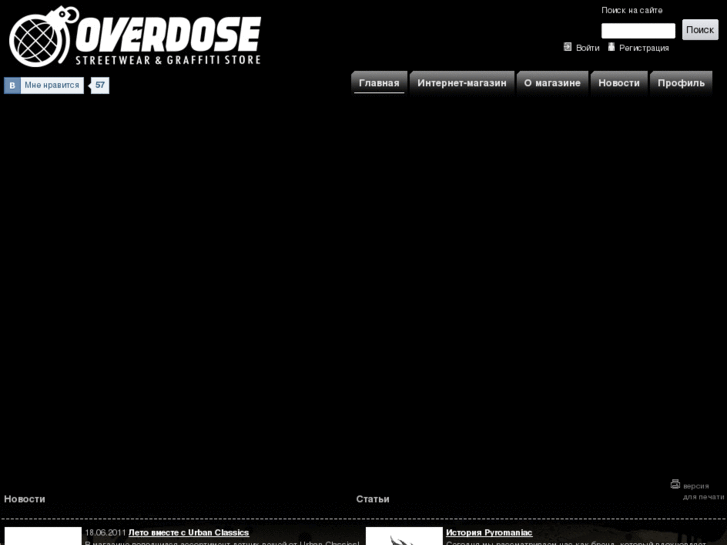
Task: Open the О магазине tab
Action: 552,83
